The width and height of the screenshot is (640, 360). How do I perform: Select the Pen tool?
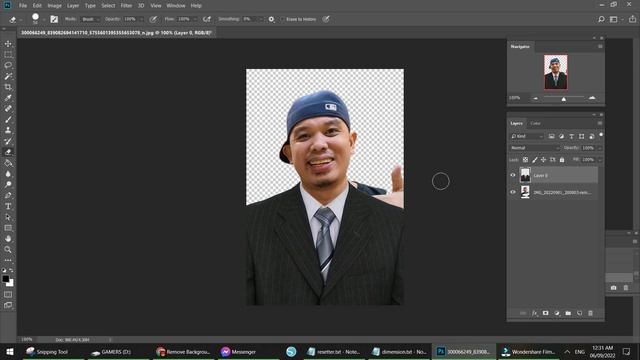point(8,196)
